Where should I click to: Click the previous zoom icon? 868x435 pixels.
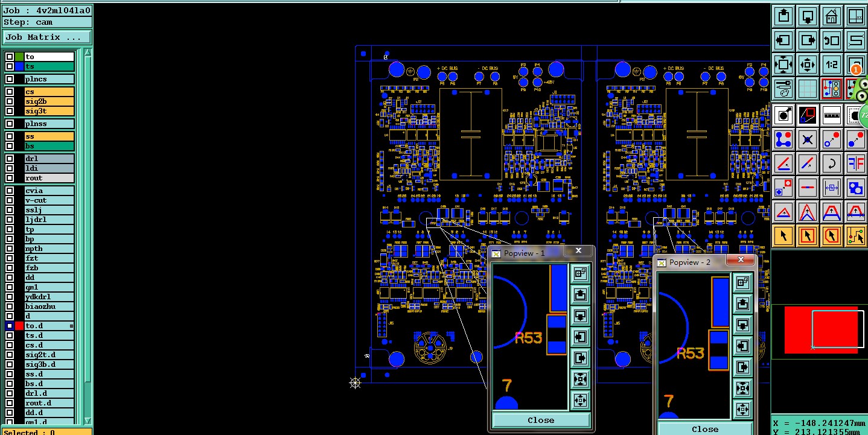(832, 40)
